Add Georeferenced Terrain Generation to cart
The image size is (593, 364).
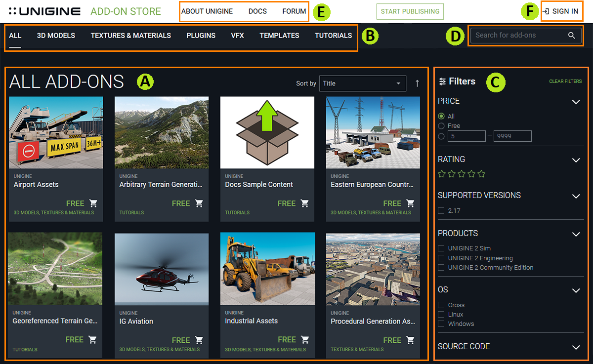[x=92, y=339]
